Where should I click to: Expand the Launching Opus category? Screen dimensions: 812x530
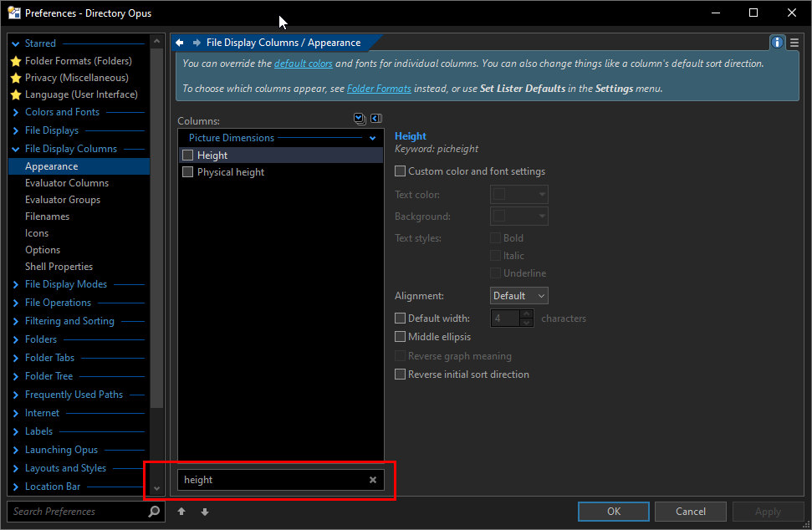16,451
